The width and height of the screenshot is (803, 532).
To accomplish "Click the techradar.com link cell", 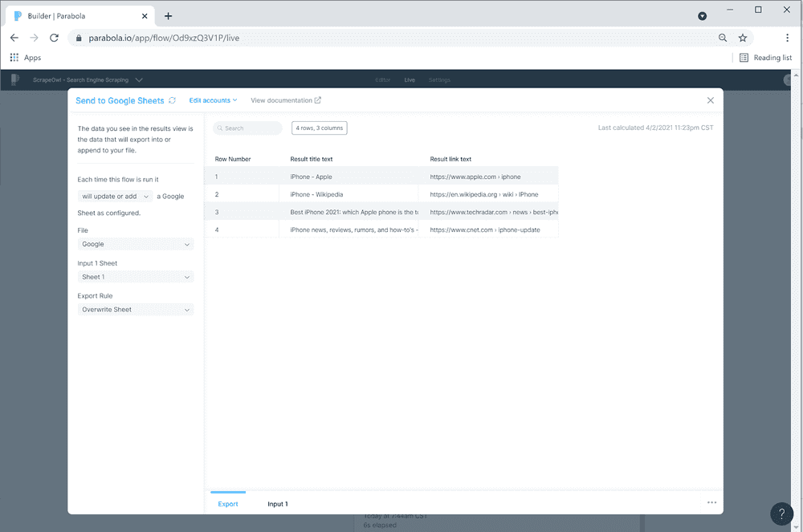I will click(x=488, y=212).
